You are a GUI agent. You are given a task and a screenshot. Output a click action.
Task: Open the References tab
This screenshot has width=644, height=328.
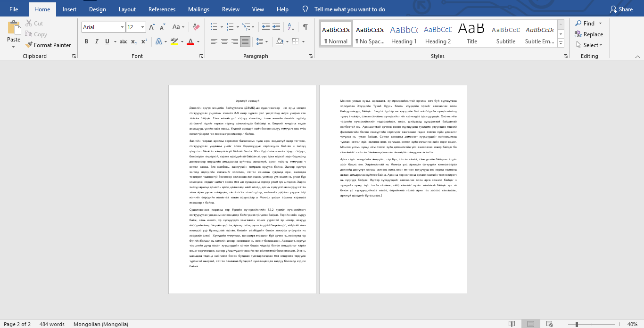click(162, 9)
